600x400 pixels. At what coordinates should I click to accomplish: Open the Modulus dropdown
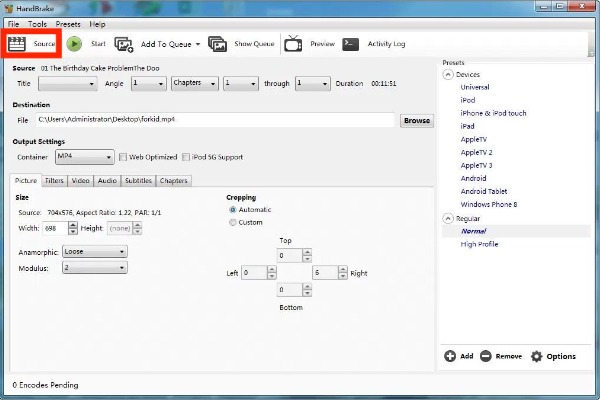pyautogui.click(x=95, y=268)
